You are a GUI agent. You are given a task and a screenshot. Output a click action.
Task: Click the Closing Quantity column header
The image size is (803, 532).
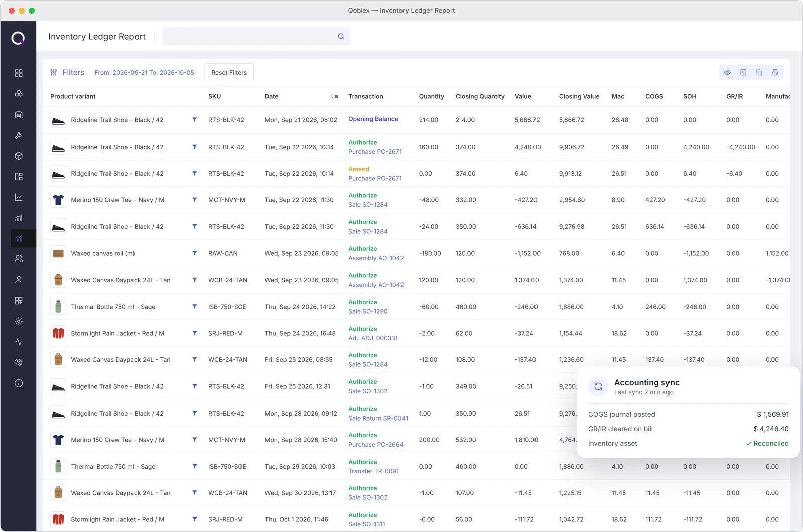(480, 96)
